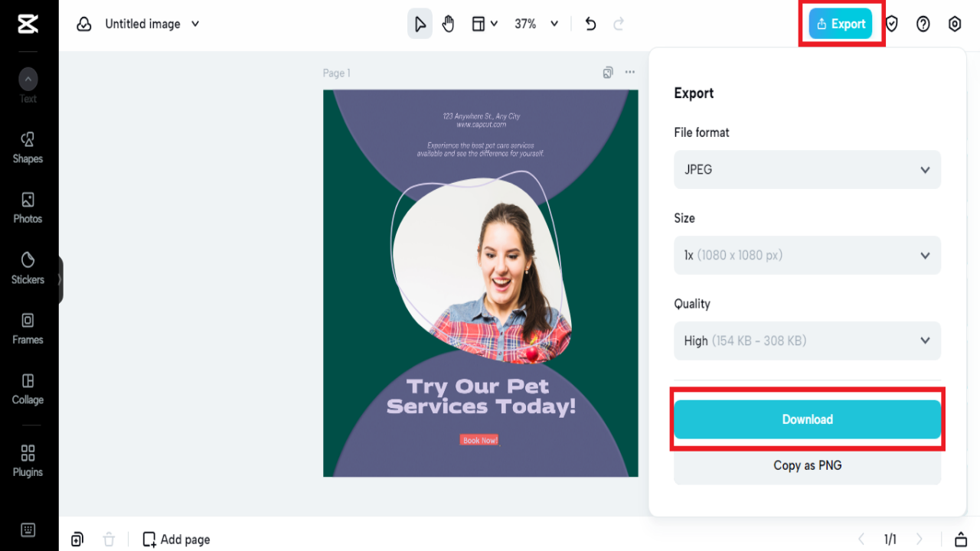Screen dimensions: 980x551
Task: Open the layout resize dropdown
Action: 485,24
